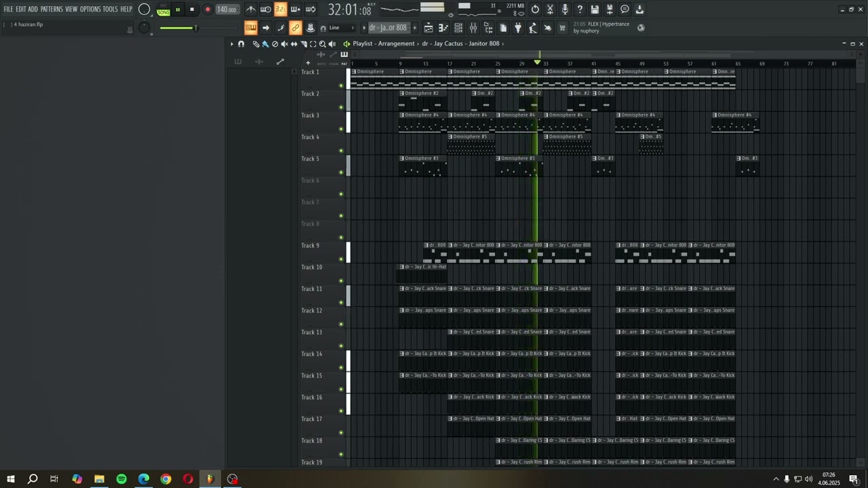
Task: Open the VIEW menu
Action: [71, 9]
